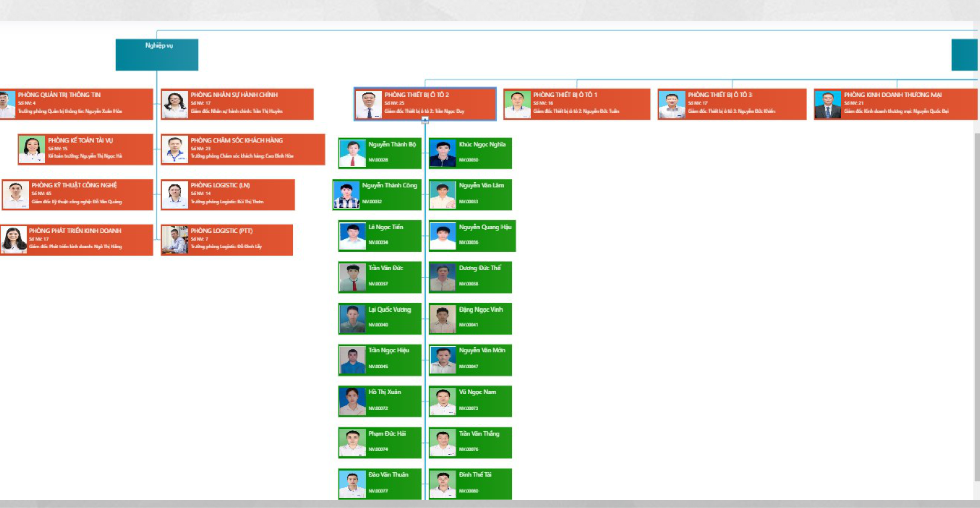Collapse the PHÒNG THIẾT BỊ Ô TÔ 2 branch arrow

pyautogui.click(x=425, y=120)
